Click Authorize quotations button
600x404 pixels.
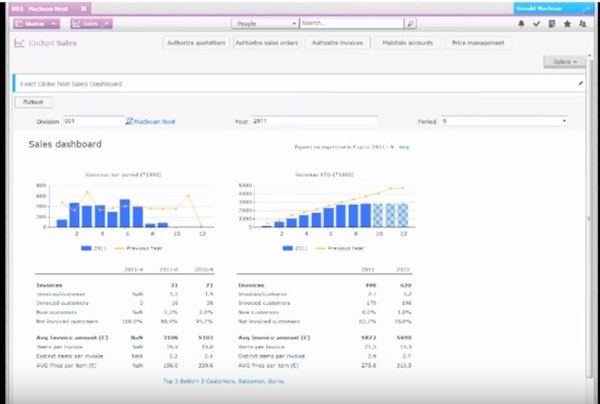click(x=194, y=43)
